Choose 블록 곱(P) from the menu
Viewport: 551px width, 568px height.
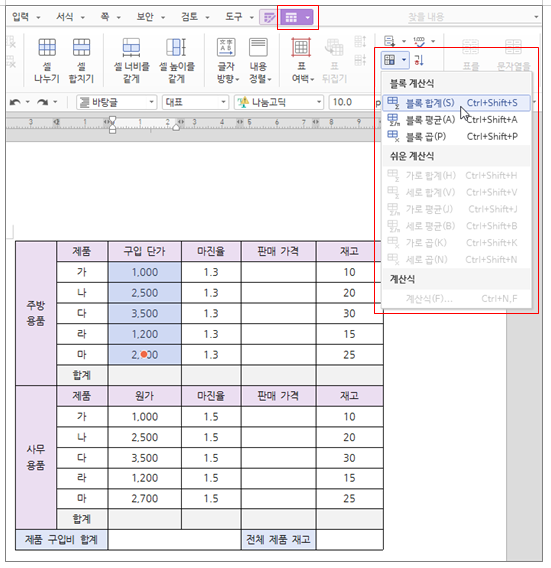[x=456, y=137]
